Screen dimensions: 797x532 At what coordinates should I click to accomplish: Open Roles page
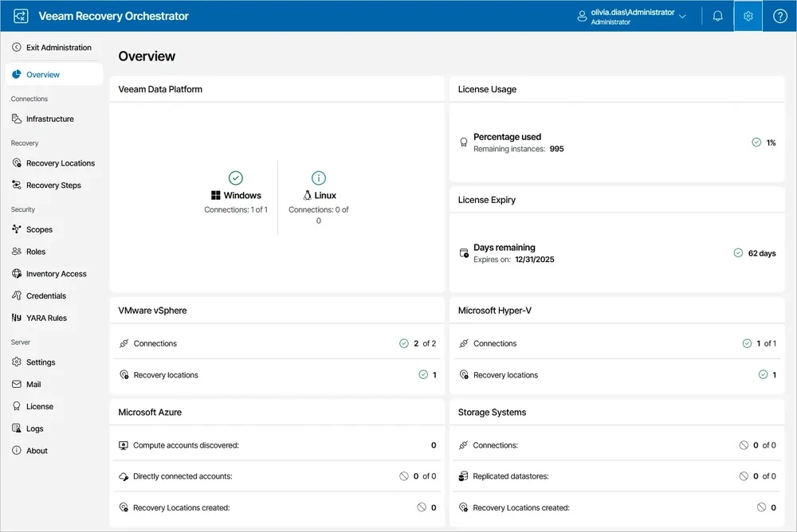29,252
